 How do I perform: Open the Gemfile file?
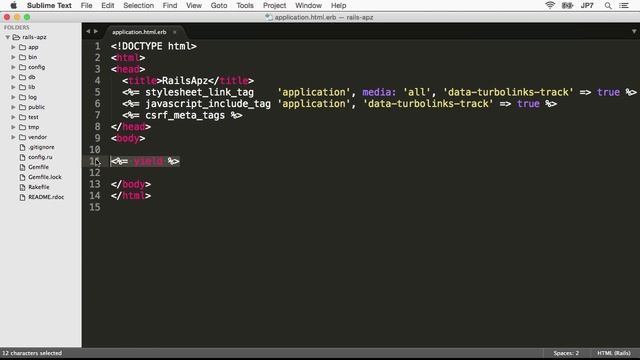38,167
